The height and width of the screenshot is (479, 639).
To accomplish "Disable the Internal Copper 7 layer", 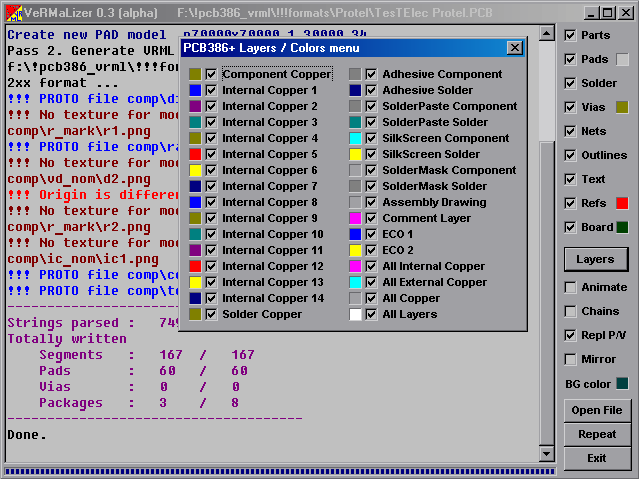I will coord(211,186).
